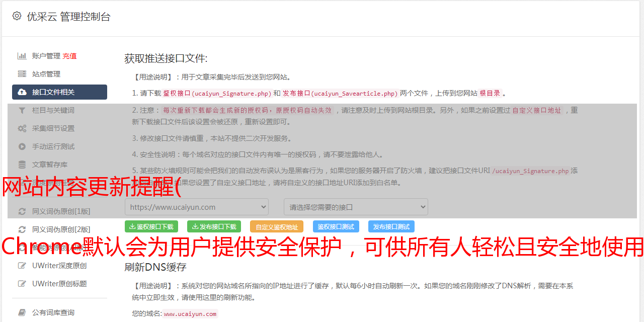Expand the 请选择您需要的接口 dropdown
The width and height of the screenshot is (644, 322).
pyautogui.click(x=356, y=207)
